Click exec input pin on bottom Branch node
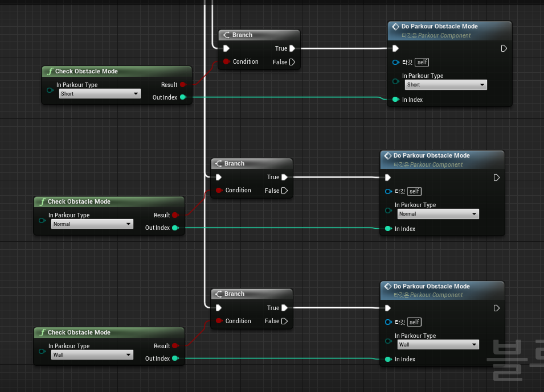 (219, 308)
